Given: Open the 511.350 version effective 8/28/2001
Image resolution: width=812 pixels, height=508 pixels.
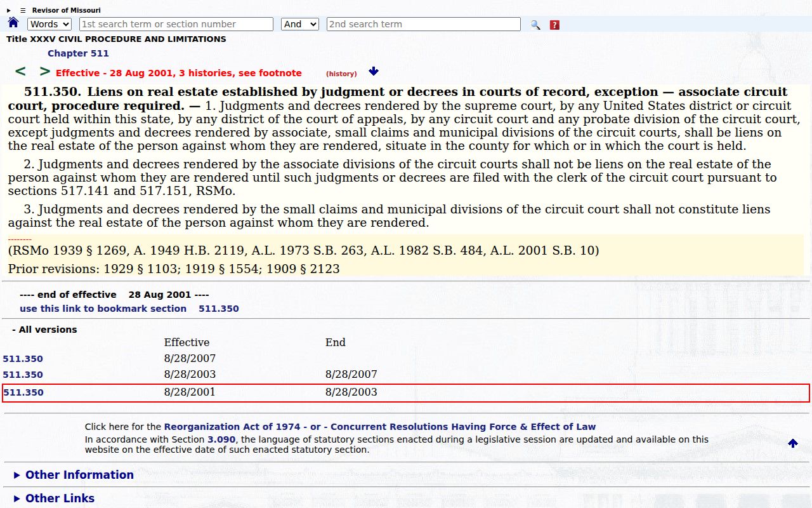Looking at the screenshot, I should [x=23, y=392].
